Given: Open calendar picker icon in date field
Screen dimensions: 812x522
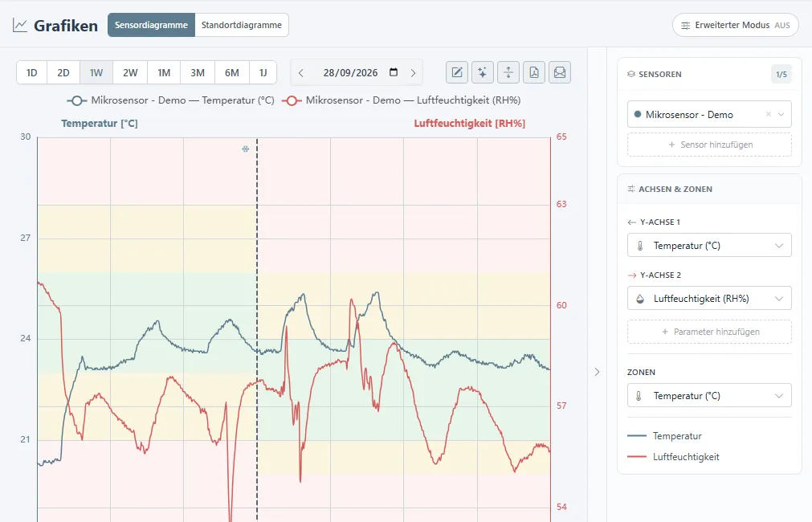Looking at the screenshot, I should (394, 72).
